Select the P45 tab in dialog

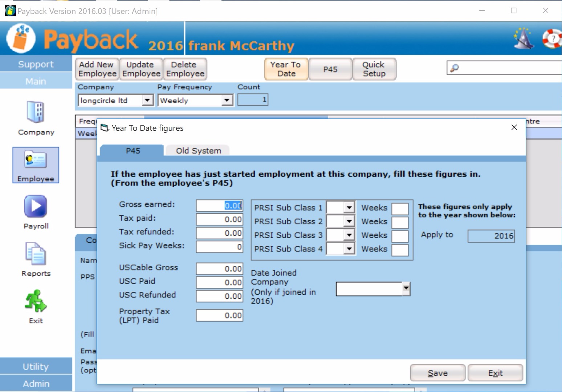(x=133, y=151)
